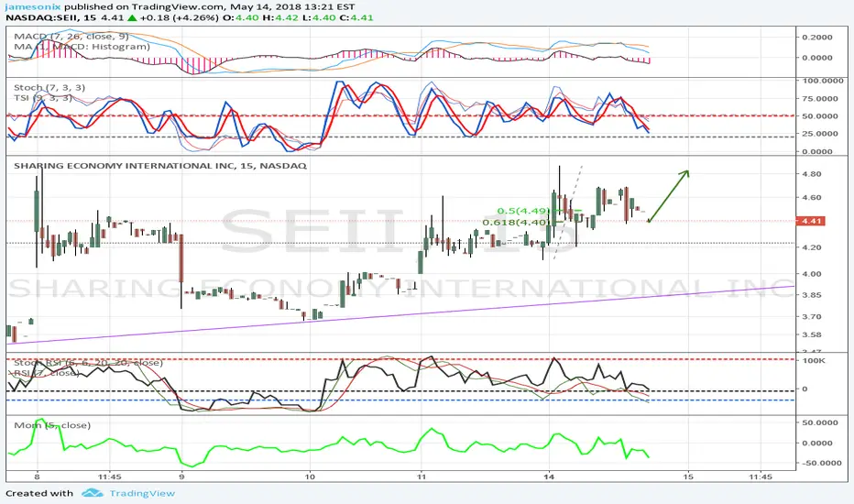The height and width of the screenshot is (504, 854).
Task: Click the date 14 on time axis
Action: click(549, 477)
